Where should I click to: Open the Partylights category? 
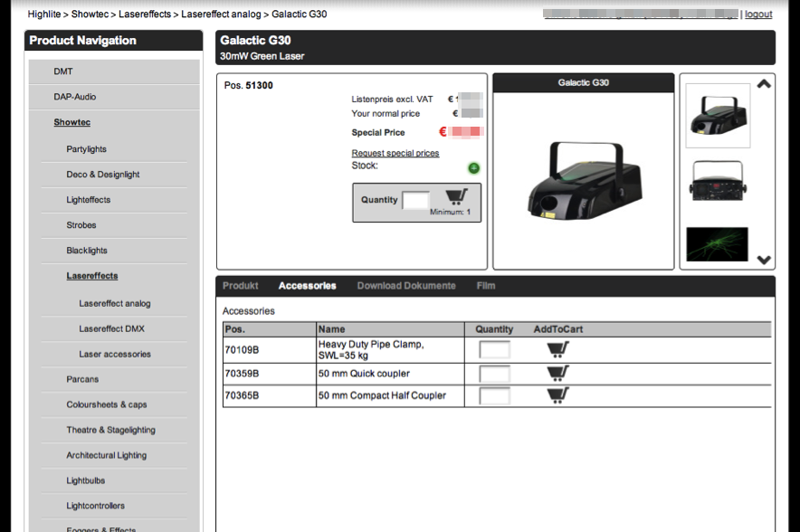tap(86, 149)
